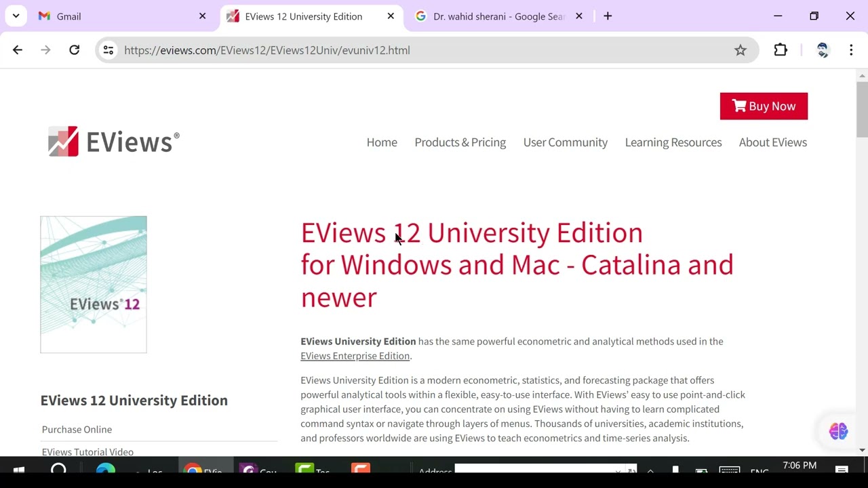This screenshot has height=488, width=868.
Task: Open the Chrome profile avatar
Action: (x=823, y=50)
